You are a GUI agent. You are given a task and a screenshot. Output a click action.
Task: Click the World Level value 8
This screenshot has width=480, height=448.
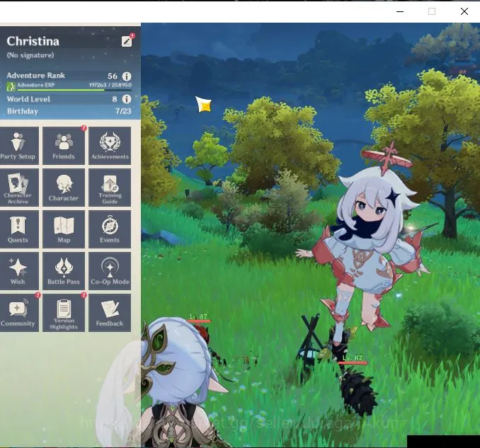115,99
